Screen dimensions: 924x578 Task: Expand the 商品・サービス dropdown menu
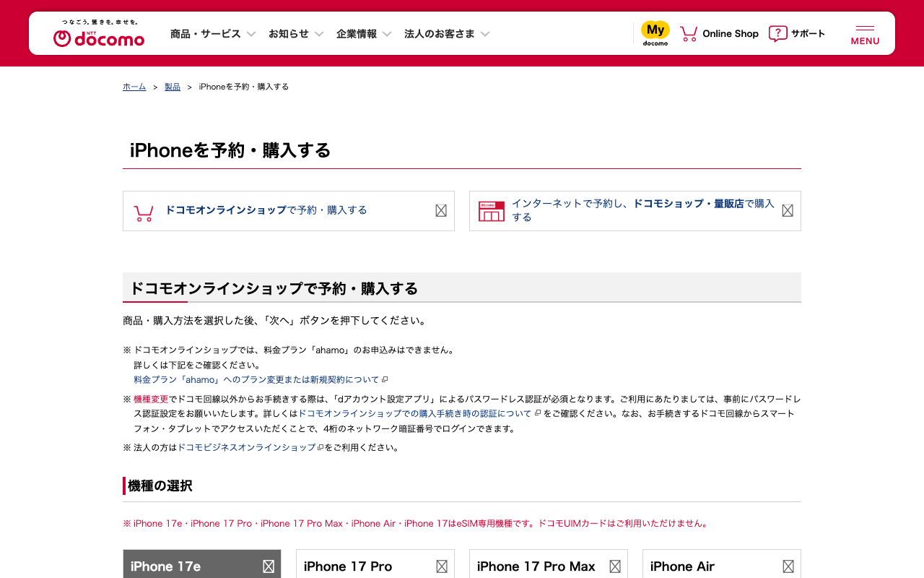(x=213, y=33)
